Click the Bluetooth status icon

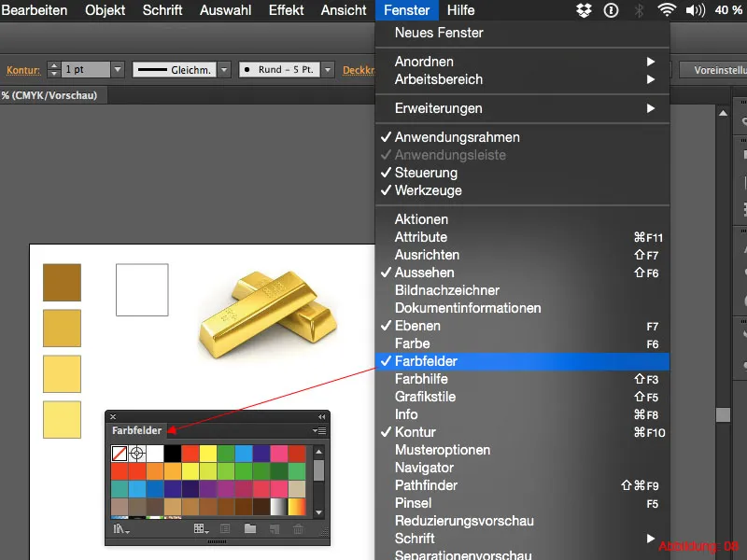(640, 10)
